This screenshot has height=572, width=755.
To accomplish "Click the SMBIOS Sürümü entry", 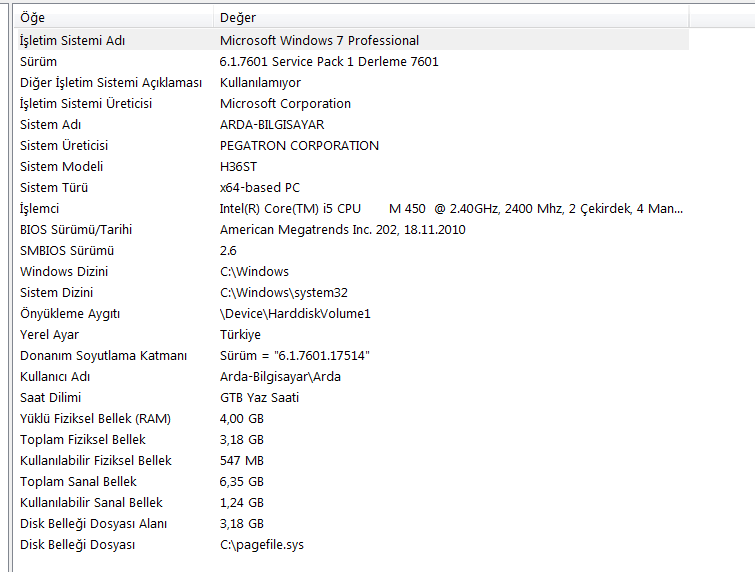I will (x=67, y=250).
